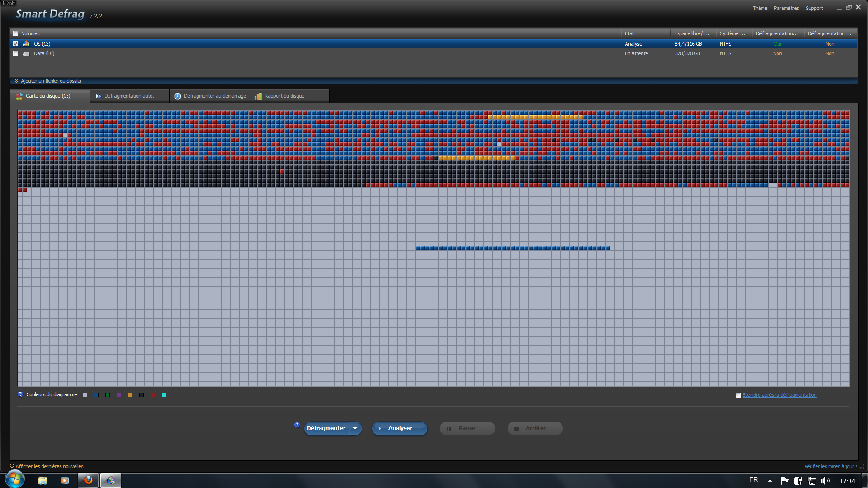868x488 pixels.
Task: Open the Paramètres menu
Action: click(786, 8)
